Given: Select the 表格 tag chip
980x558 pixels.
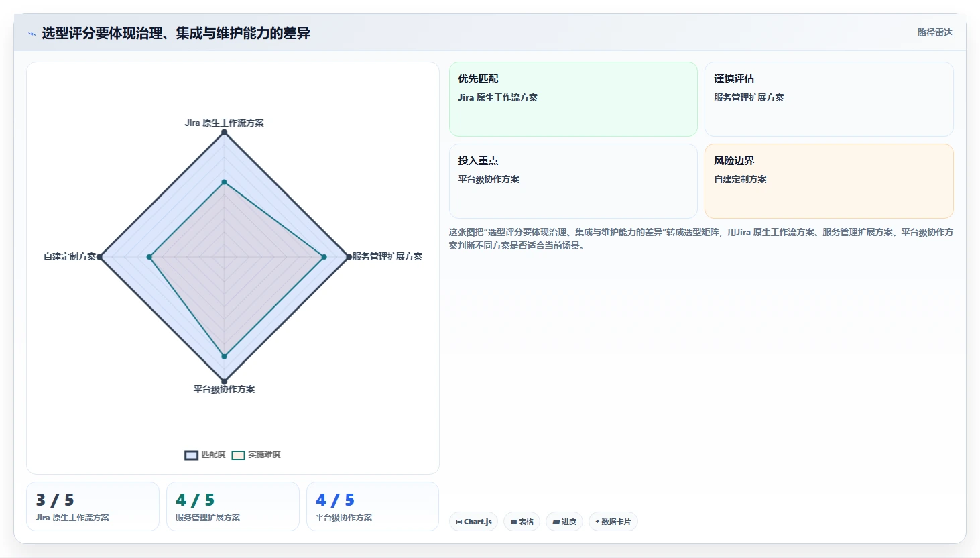Looking at the screenshot, I should pos(522,522).
